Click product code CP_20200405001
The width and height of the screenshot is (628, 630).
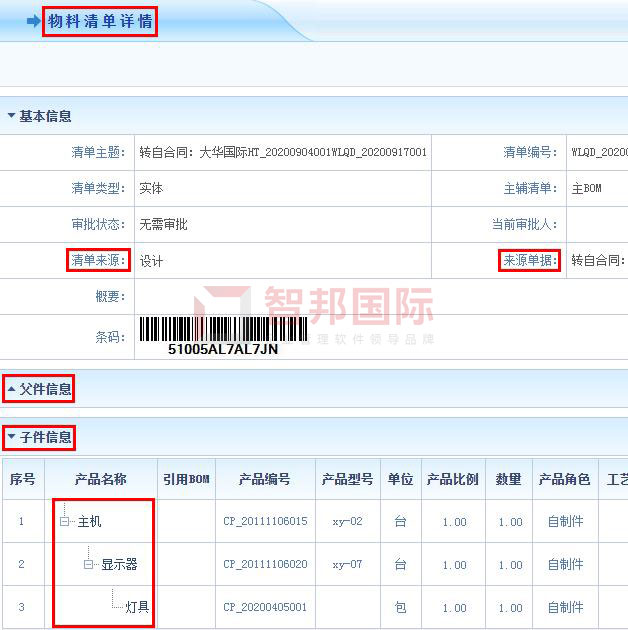tap(265, 607)
